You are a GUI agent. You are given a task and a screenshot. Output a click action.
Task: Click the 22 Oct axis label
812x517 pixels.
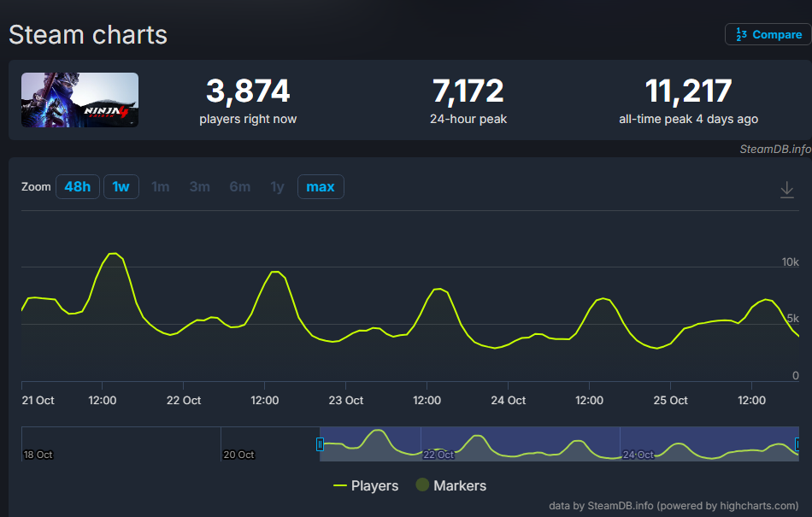(x=183, y=400)
